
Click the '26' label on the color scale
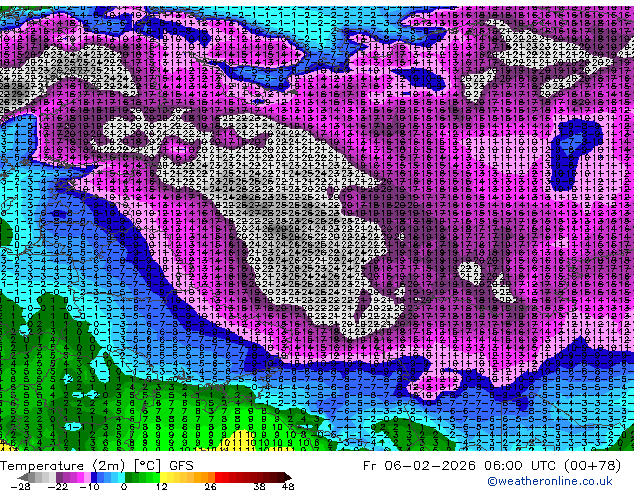[x=210, y=486]
